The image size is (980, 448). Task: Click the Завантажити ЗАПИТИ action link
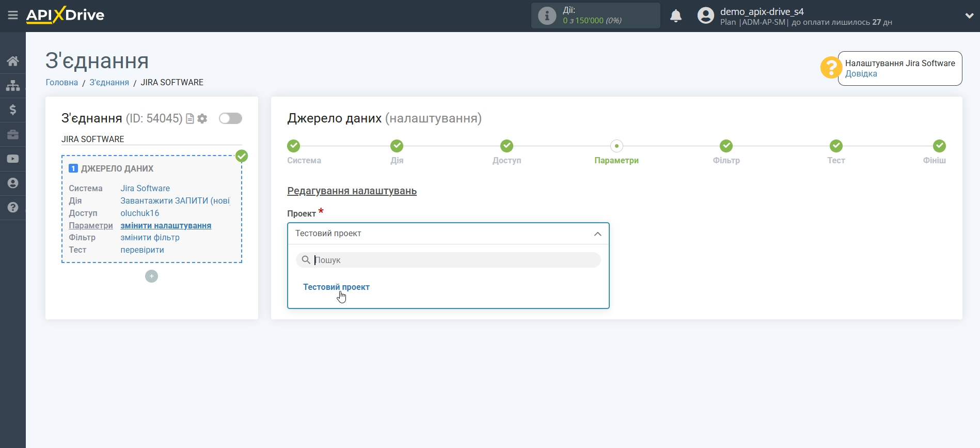point(175,200)
